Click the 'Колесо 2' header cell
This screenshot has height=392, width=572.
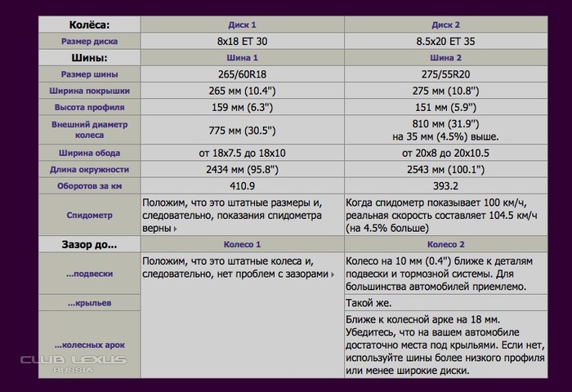(445, 244)
